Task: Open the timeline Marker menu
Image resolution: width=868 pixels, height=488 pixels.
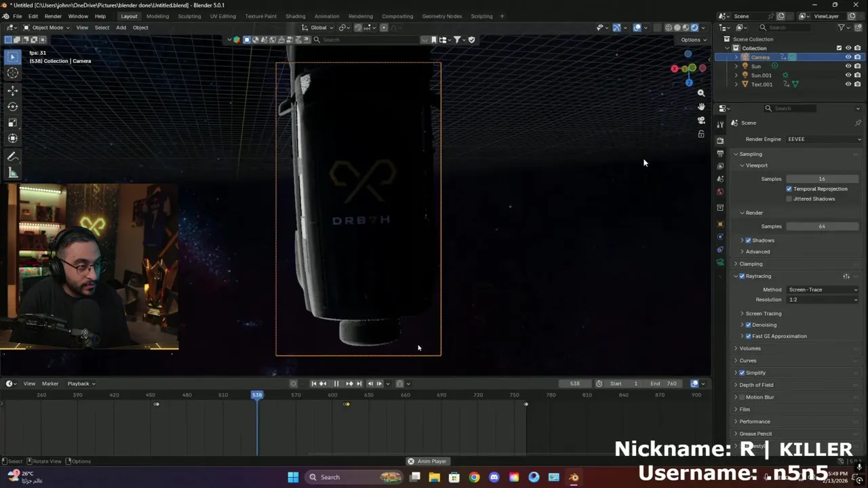Action: point(50,384)
